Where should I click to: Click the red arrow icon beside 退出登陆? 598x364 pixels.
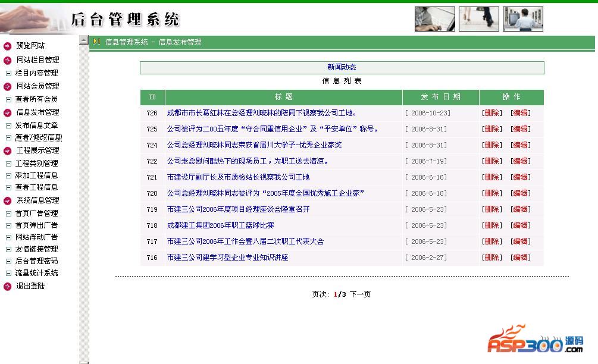[7, 287]
